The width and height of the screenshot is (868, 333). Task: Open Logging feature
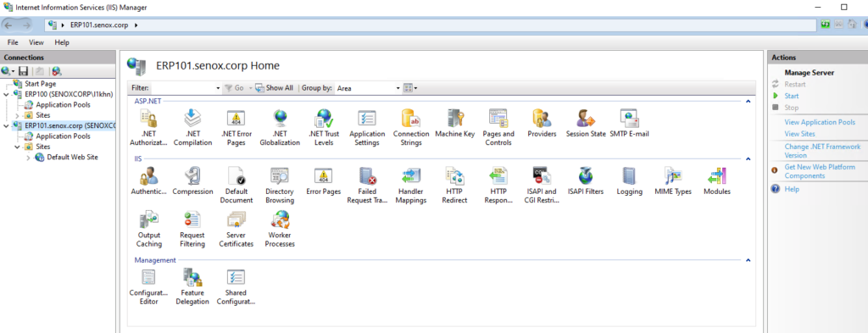(x=630, y=180)
